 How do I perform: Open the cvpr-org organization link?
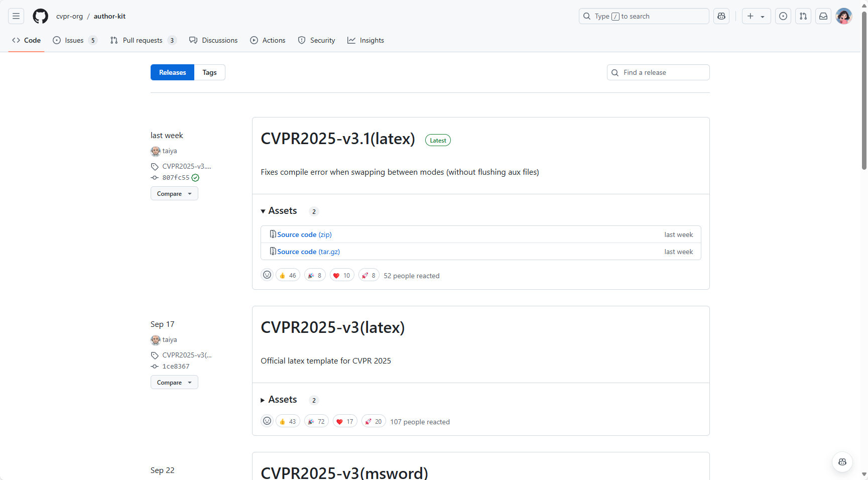(x=69, y=16)
